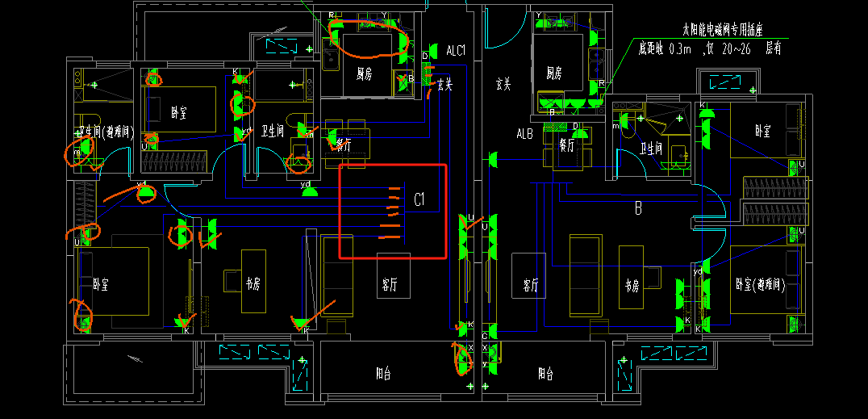The height and width of the screenshot is (419, 868).
Task: Click 卫生间 label in unit C1
Action: point(273,132)
